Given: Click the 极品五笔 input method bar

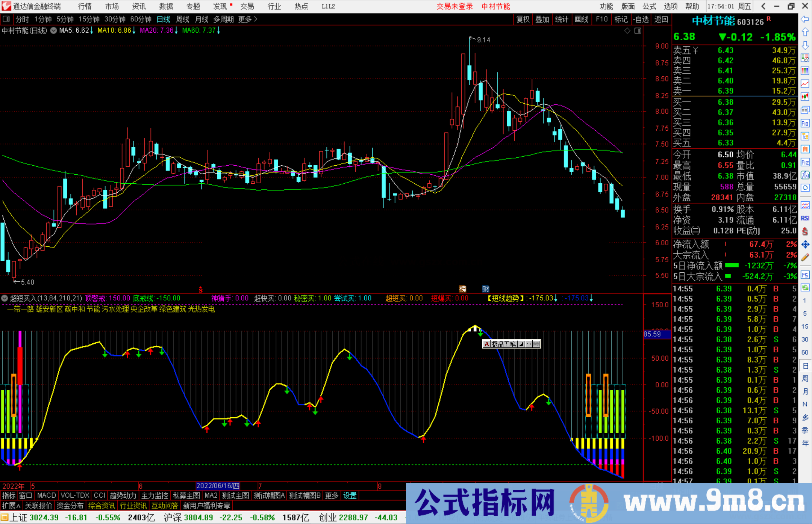Looking at the screenshot, I should tap(511, 344).
